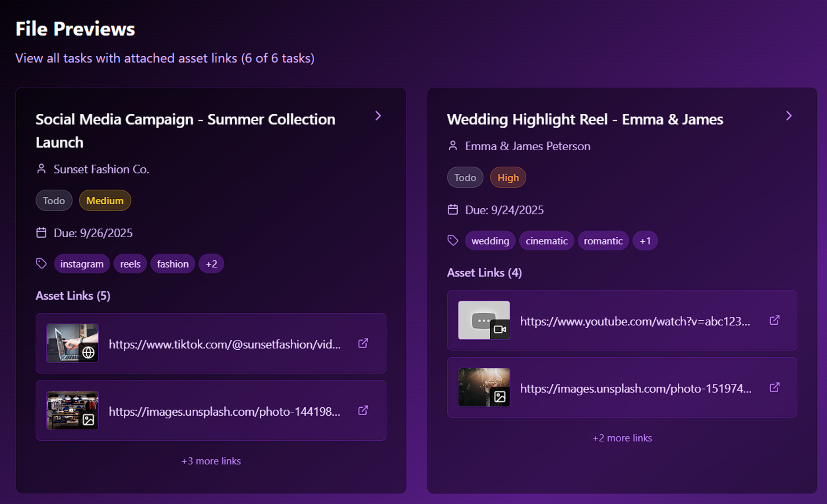This screenshot has height=504, width=827.
Task: Click the File Previews heading
Action: (x=75, y=29)
